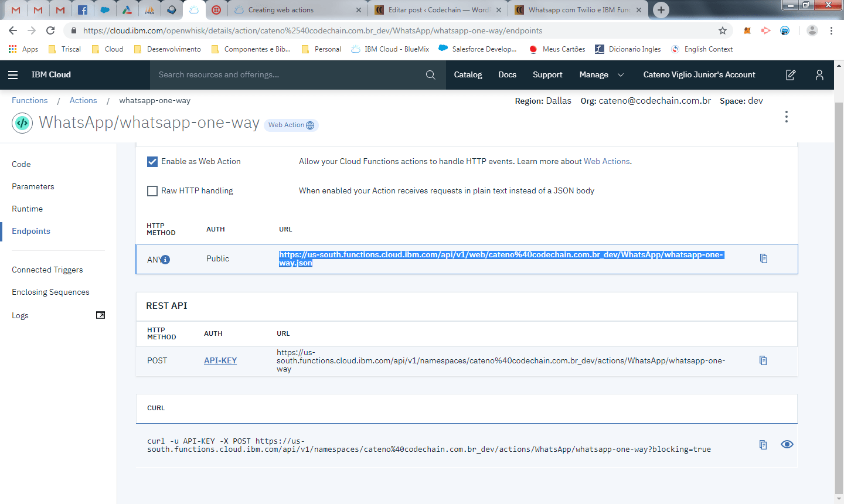Copy the REST API POST URL

click(763, 360)
